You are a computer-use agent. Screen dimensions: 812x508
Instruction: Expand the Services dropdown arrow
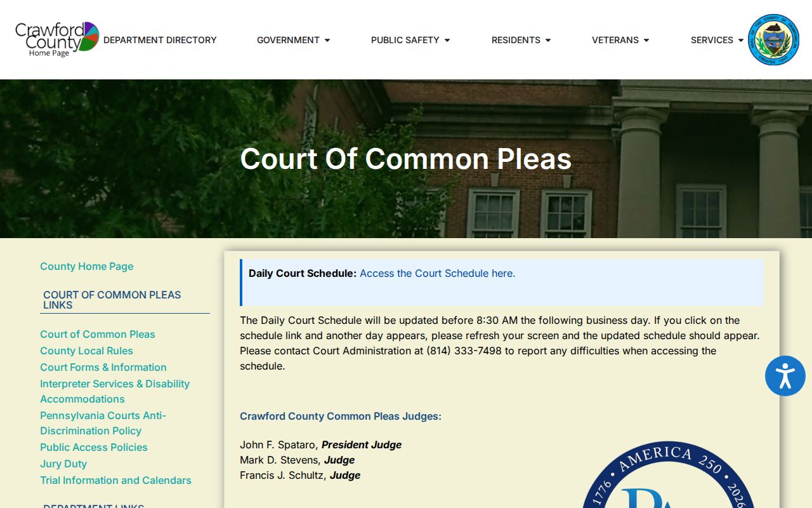(x=740, y=40)
